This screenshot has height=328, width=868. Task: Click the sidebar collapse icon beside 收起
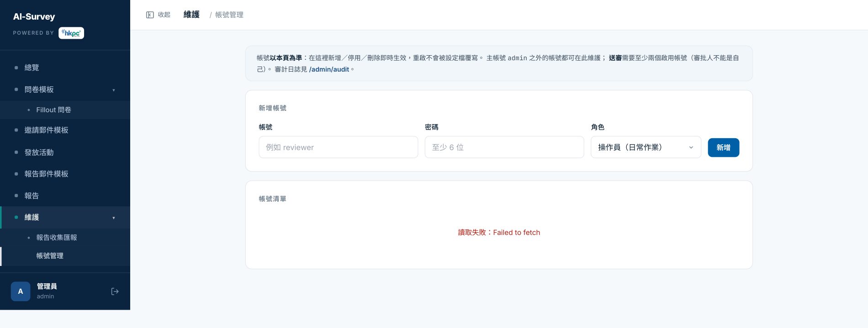pos(150,15)
